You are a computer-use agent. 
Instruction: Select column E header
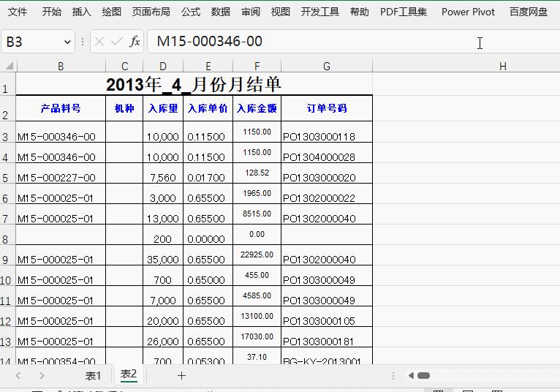click(208, 66)
